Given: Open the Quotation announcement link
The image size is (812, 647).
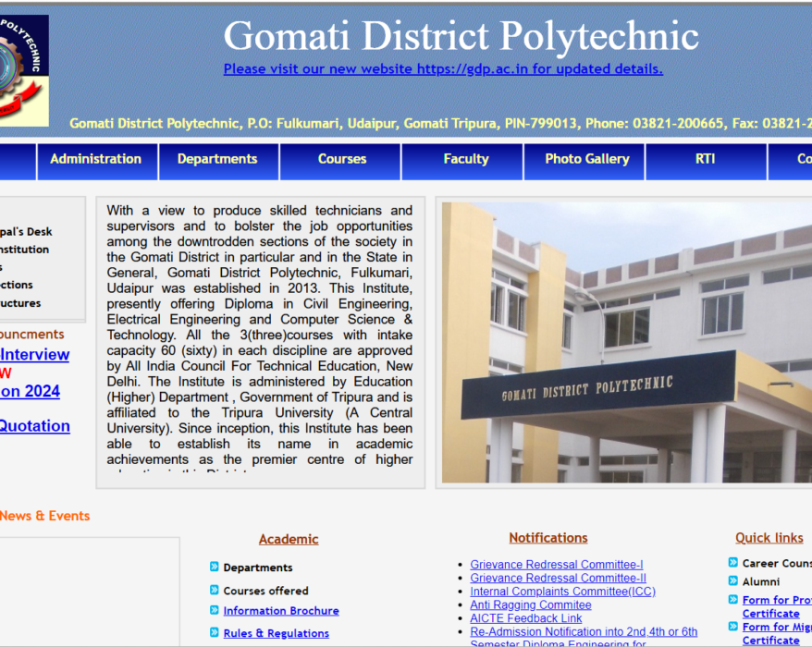Looking at the screenshot, I should [x=35, y=426].
